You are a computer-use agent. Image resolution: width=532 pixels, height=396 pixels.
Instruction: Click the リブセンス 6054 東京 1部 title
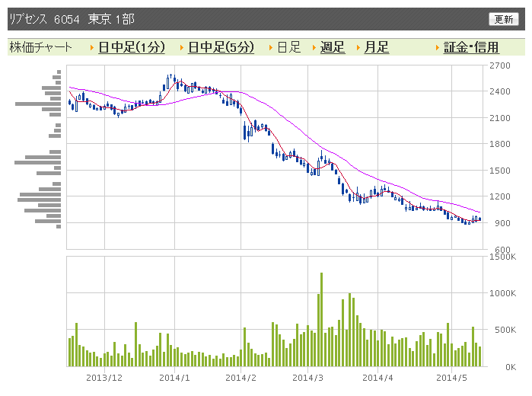[72, 19]
